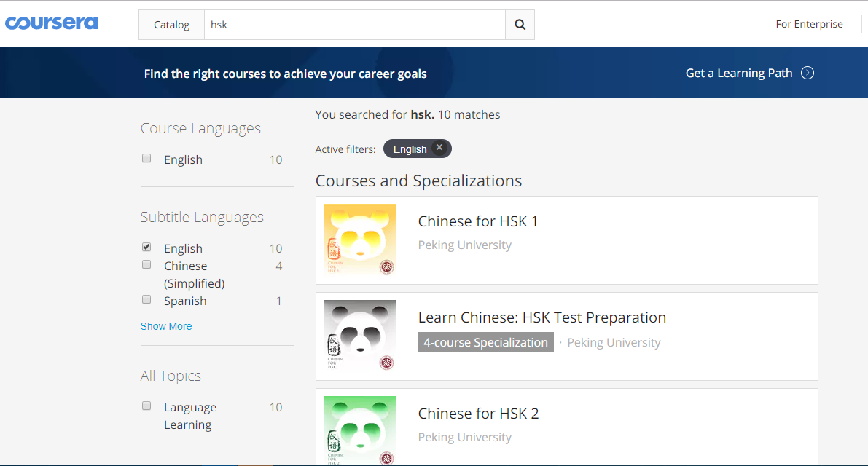Click the search field containing hsk
Viewport: 868px width, 466px height.
coord(354,25)
